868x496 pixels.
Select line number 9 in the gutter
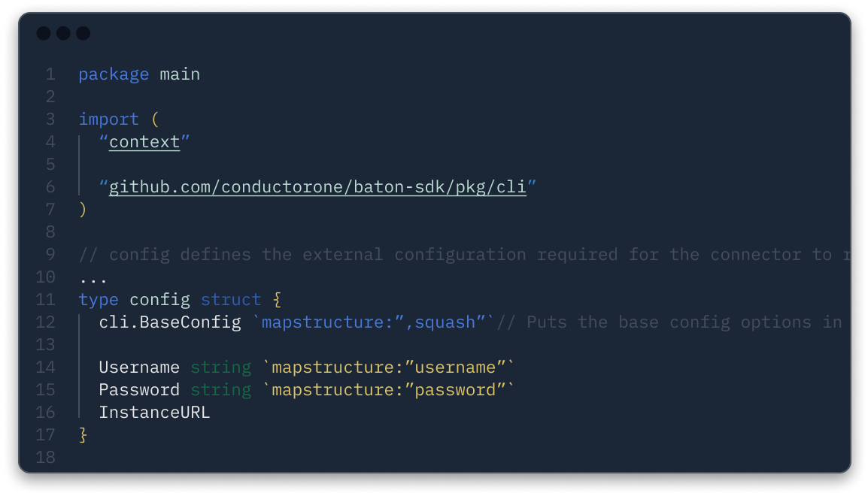tap(50, 255)
